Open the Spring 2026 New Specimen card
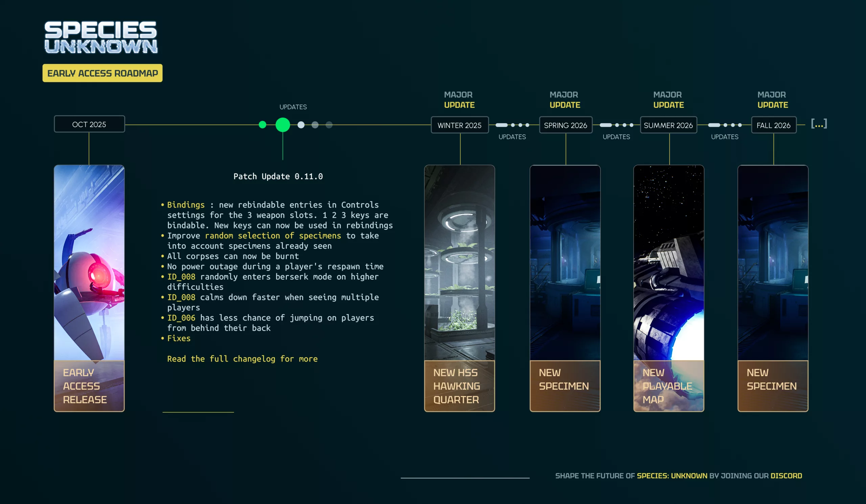 565,288
